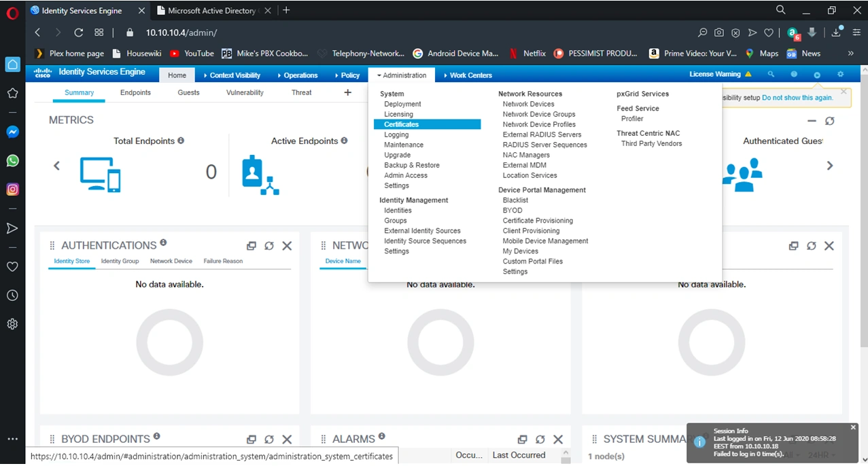Click the snapshot camera icon in the address bar

[x=719, y=33]
